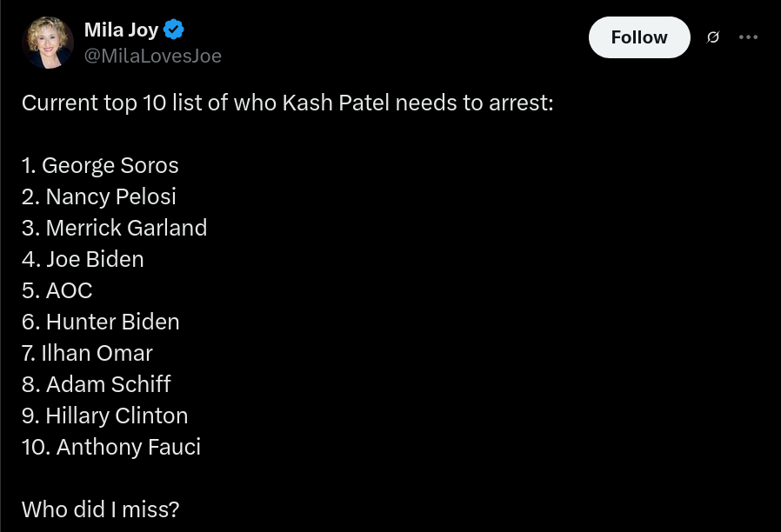Visit the @MilaLovesJoe handle link
Viewport: 781px width, 532px height.
point(153,56)
